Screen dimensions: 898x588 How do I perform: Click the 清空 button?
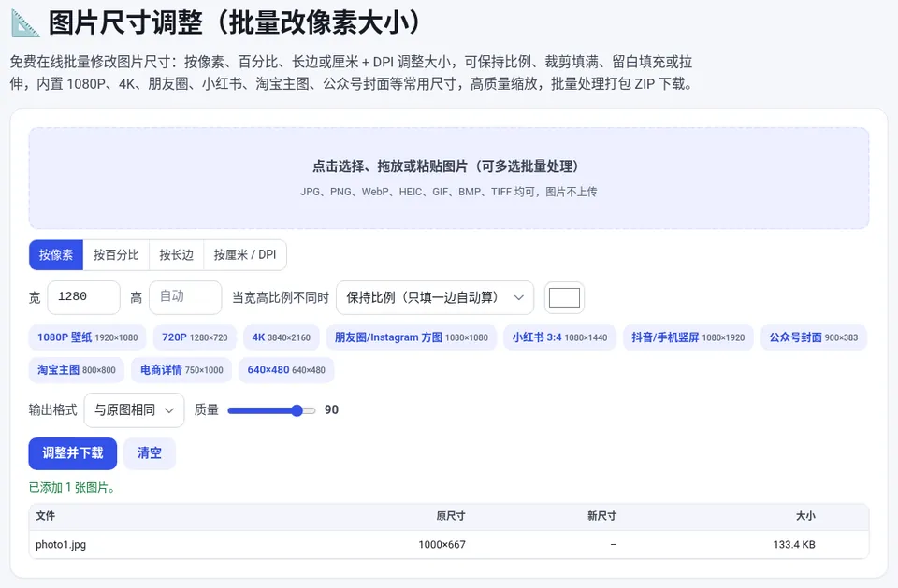click(150, 453)
